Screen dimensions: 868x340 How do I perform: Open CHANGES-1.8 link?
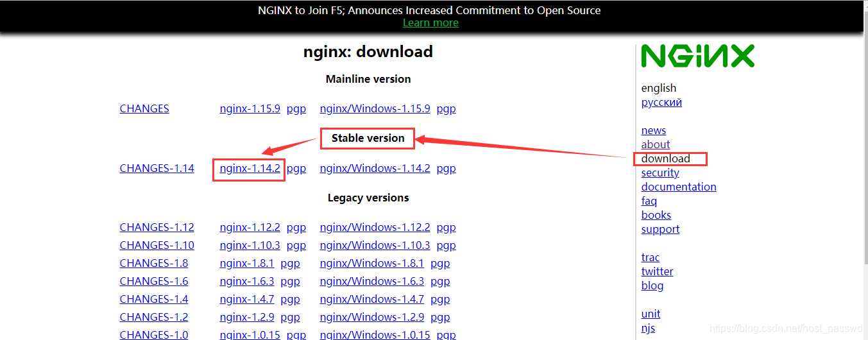154,263
